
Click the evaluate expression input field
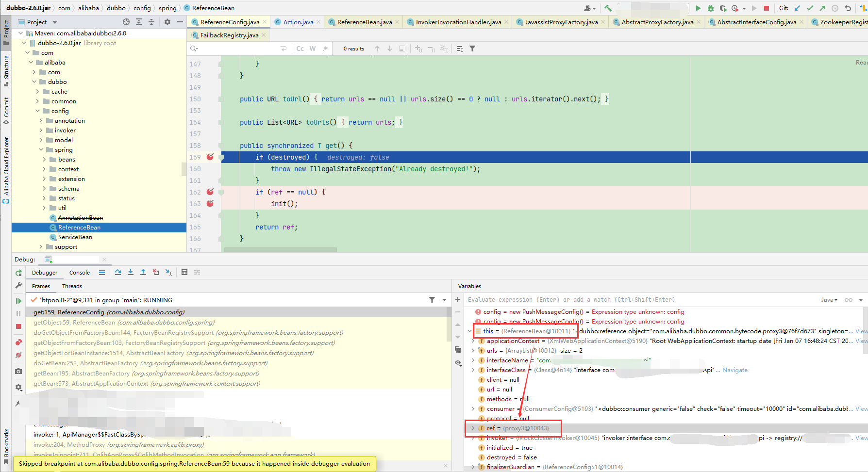coord(641,300)
